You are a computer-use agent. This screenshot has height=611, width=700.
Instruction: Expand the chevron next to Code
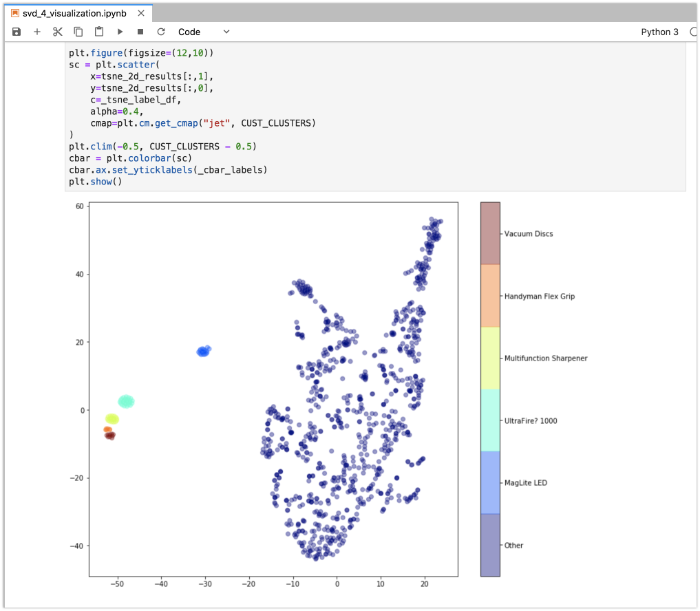225,32
